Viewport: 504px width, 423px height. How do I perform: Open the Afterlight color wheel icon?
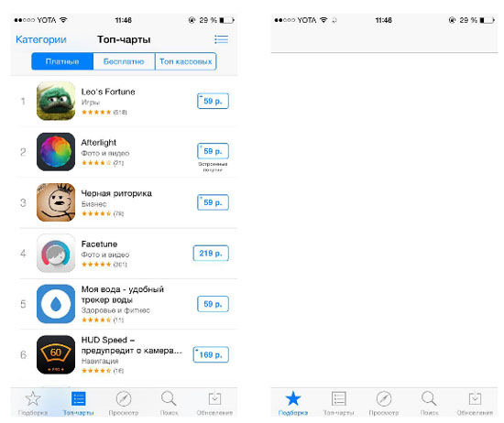56,152
